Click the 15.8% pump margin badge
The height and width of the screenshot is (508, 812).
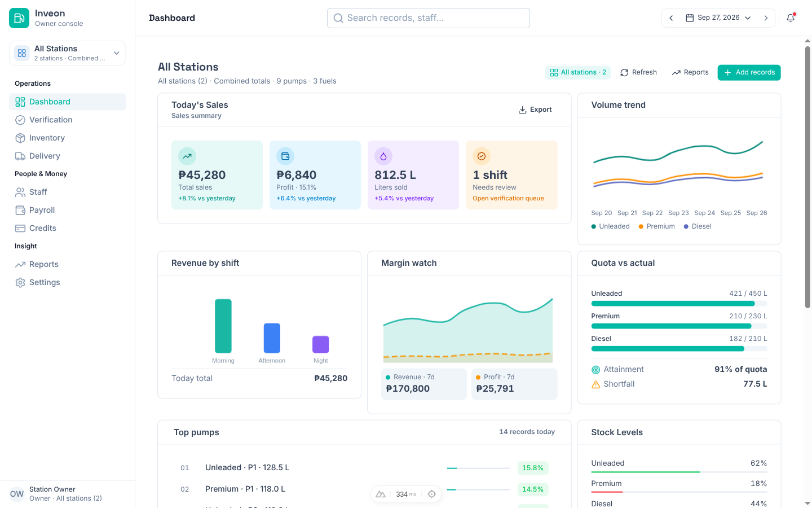pos(533,468)
